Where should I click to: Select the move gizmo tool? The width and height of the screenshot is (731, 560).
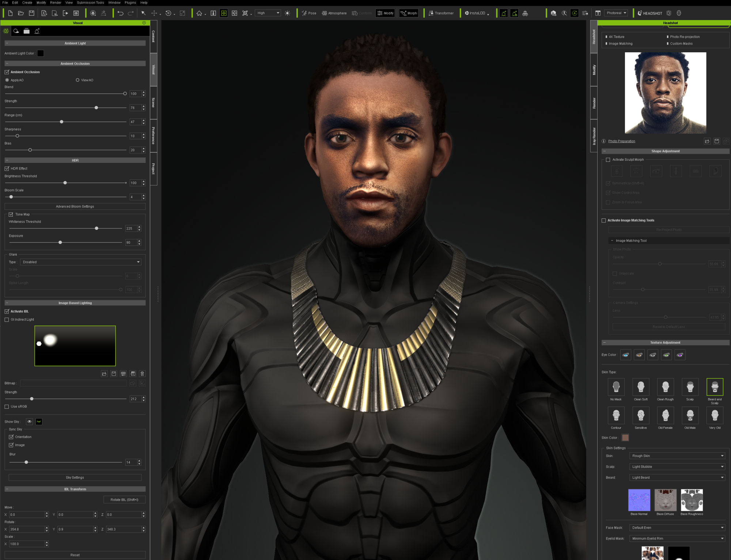point(154,13)
